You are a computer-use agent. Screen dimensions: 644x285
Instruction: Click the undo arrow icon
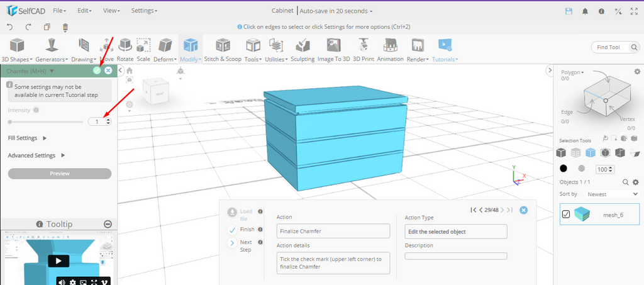tap(9, 27)
